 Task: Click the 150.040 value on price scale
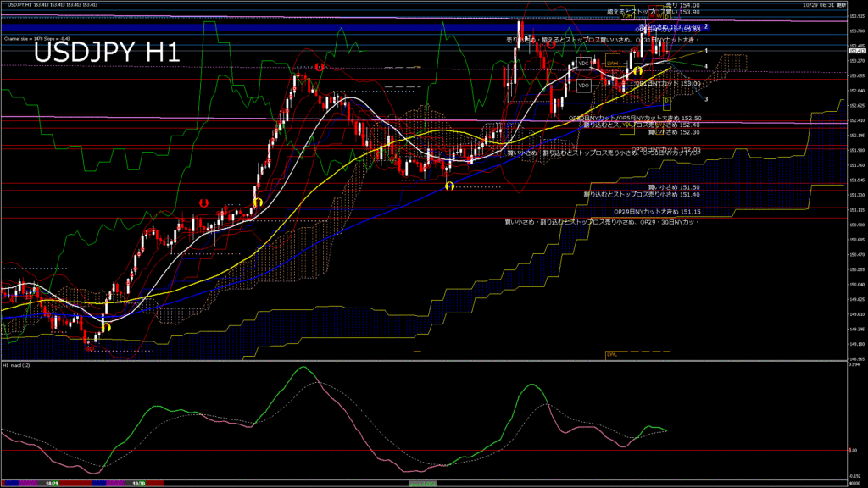(857, 285)
